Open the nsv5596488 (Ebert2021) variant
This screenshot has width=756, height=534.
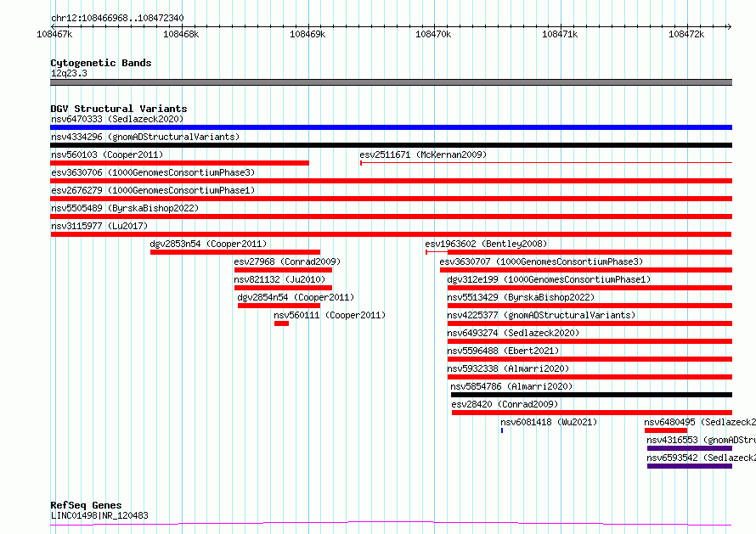point(503,351)
